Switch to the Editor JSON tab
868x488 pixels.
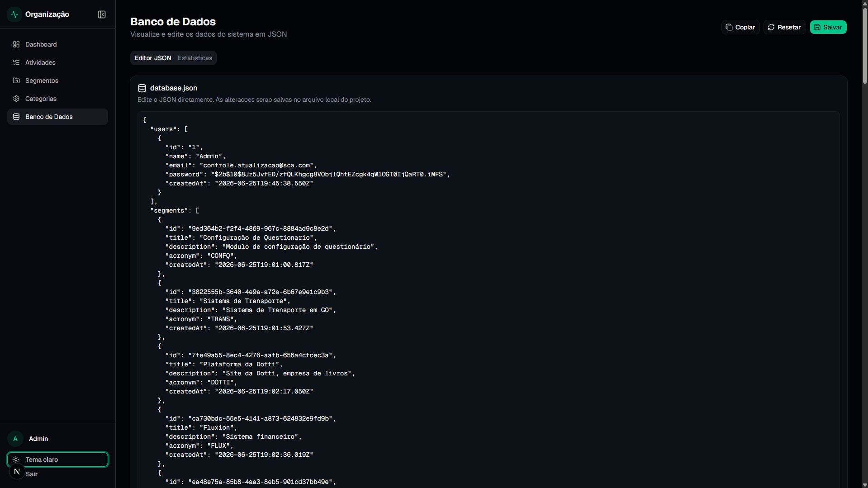coord(153,58)
